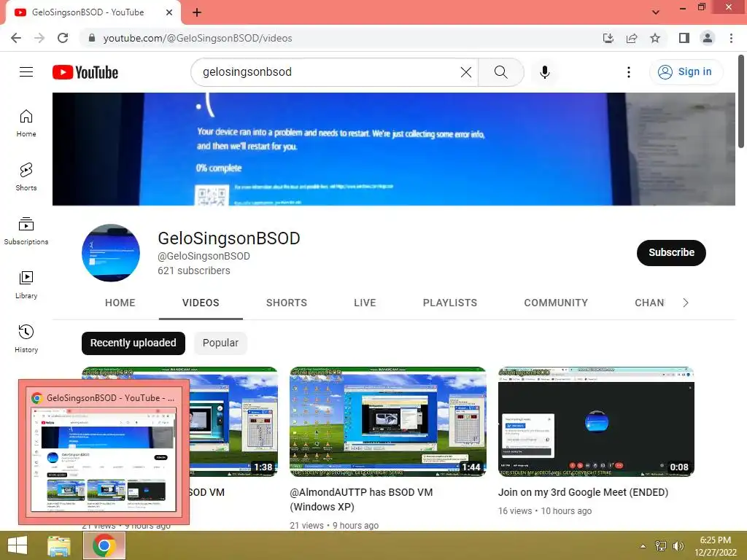Close the GeloSingsonBSOD YouTube tab
The image size is (747, 560).
tap(169, 12)
